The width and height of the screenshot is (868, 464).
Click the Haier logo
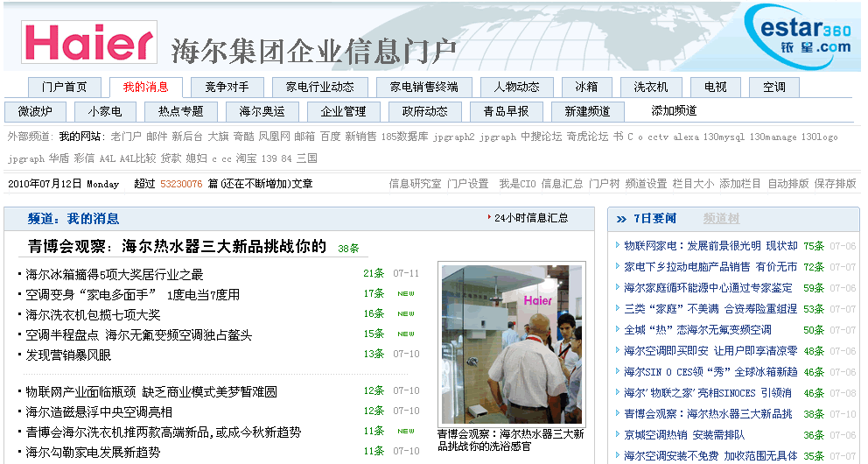click(89, 42)
